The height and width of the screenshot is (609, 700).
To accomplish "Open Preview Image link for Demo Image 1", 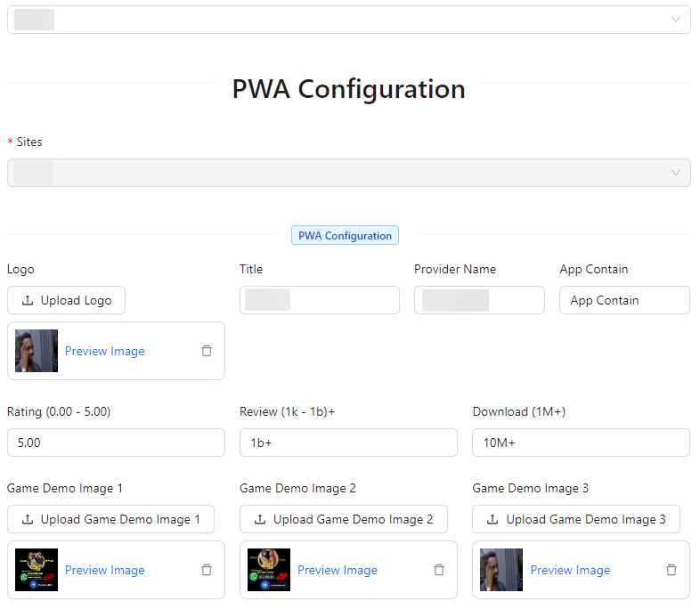I will tap(105, 570).
